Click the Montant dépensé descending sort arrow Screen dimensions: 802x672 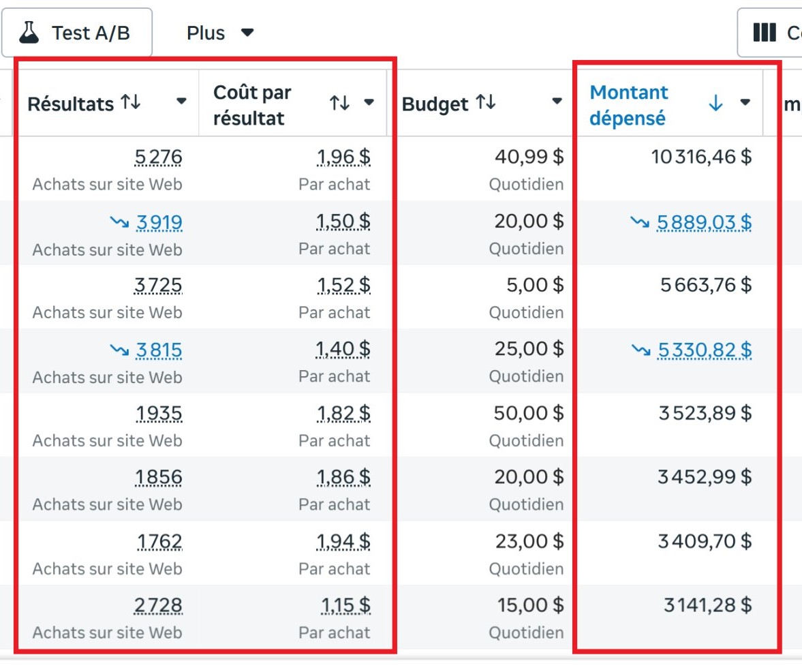pos(715,103)
